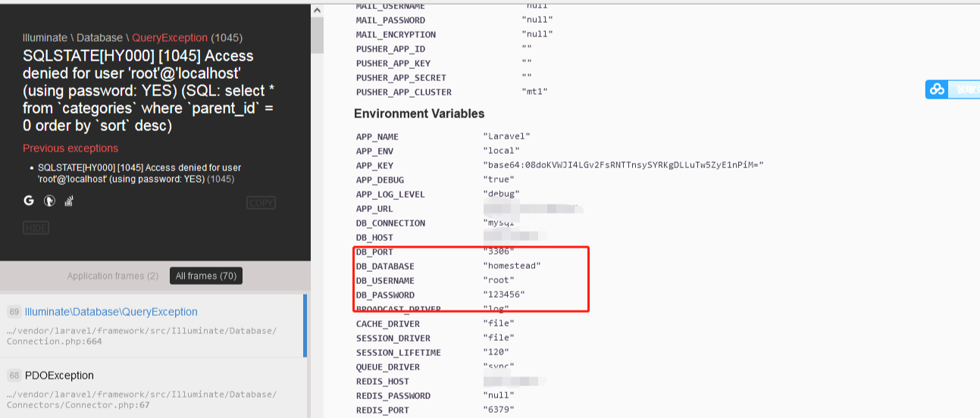Image resolution: width=980 pixels, height=418 pixels.
Task: Open frame 68 PDOException
Action: [x=59, y=376]
